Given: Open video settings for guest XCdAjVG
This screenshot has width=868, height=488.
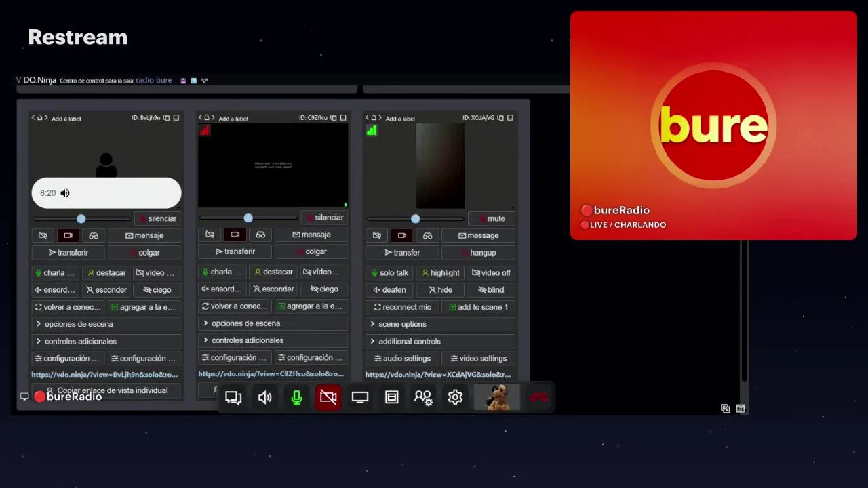Looking at the screenshot, I should 478,358.
